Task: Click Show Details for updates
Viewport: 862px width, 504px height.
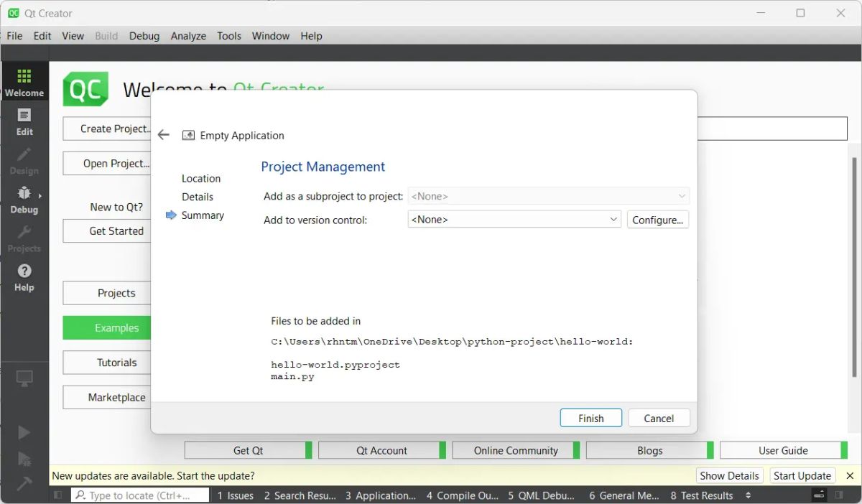Action: pos(729,475)
